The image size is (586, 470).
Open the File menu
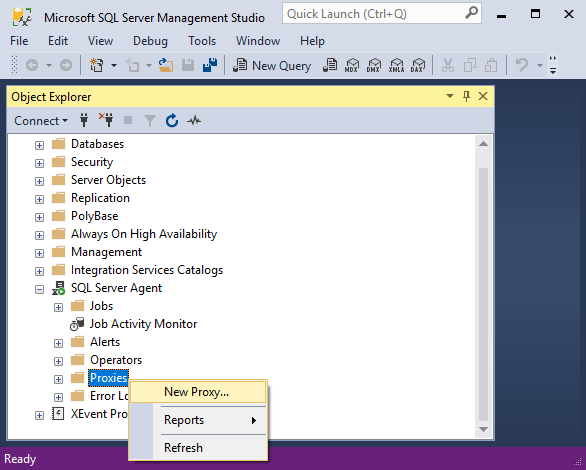[x=19, y=41]
